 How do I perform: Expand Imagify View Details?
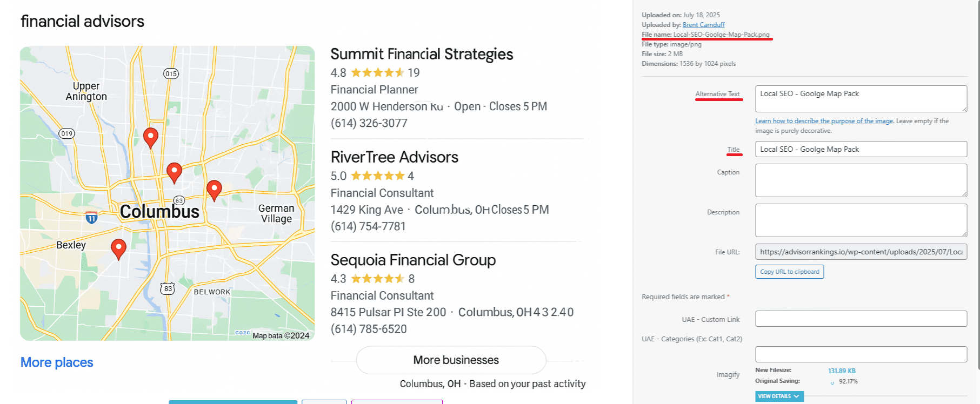(x=779, y=396)
